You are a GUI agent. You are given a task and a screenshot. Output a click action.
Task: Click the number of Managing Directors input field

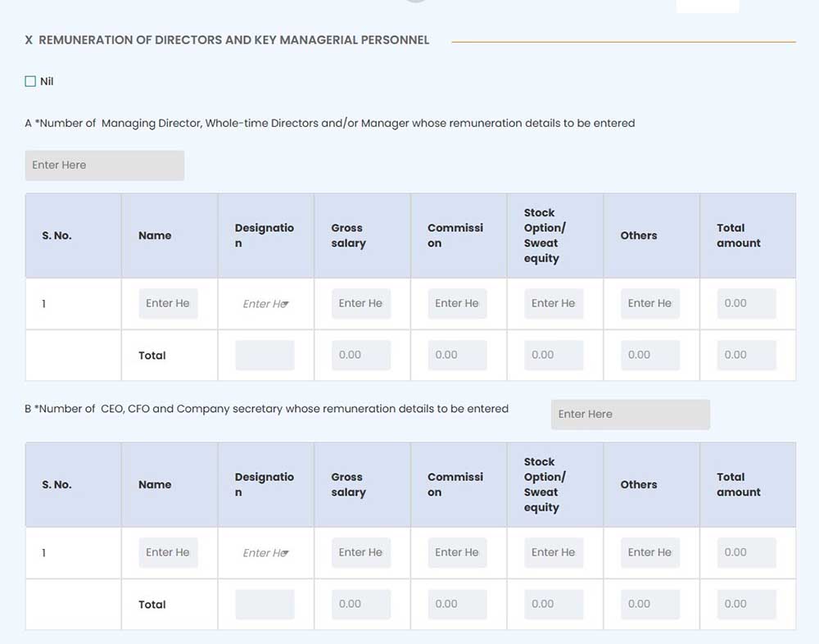point(104,165)
